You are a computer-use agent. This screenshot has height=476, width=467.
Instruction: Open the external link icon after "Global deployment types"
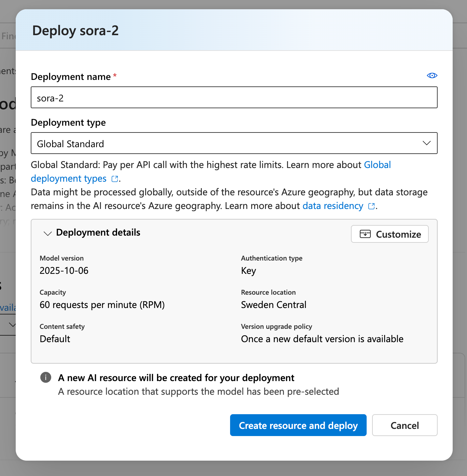pyautogui.click(x=114, y=179)
